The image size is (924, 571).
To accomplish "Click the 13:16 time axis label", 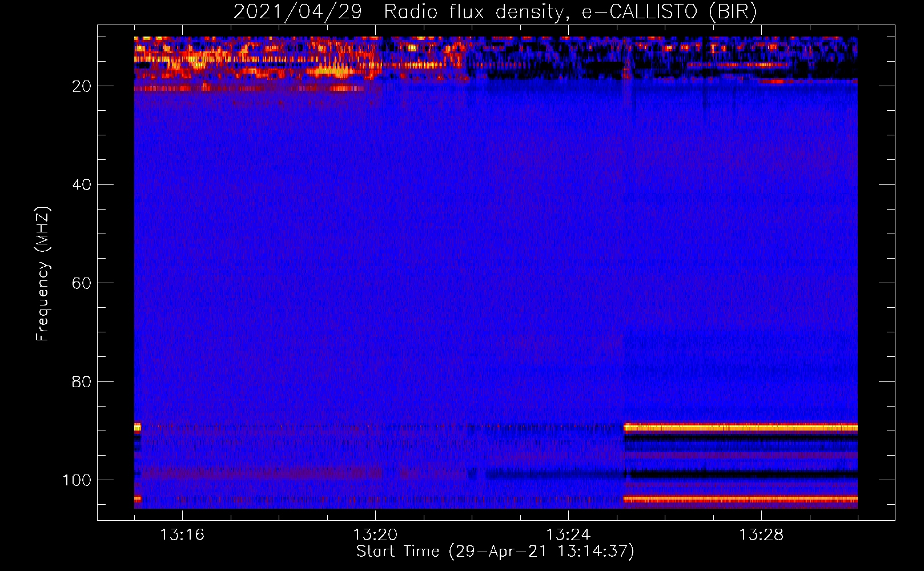I will pyautogui.click(x=182, y=534).
